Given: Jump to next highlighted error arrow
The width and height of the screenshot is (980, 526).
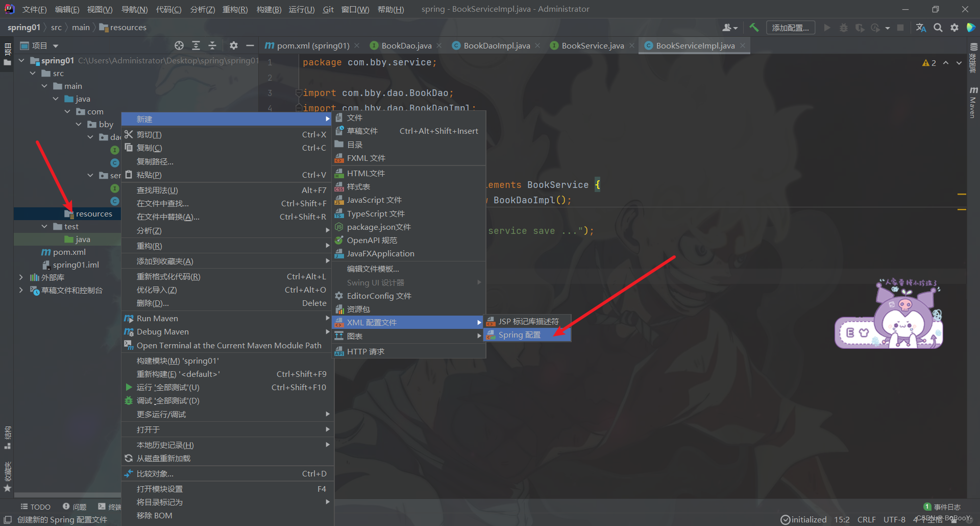Looking at the screenshot, I should [959, 63].
